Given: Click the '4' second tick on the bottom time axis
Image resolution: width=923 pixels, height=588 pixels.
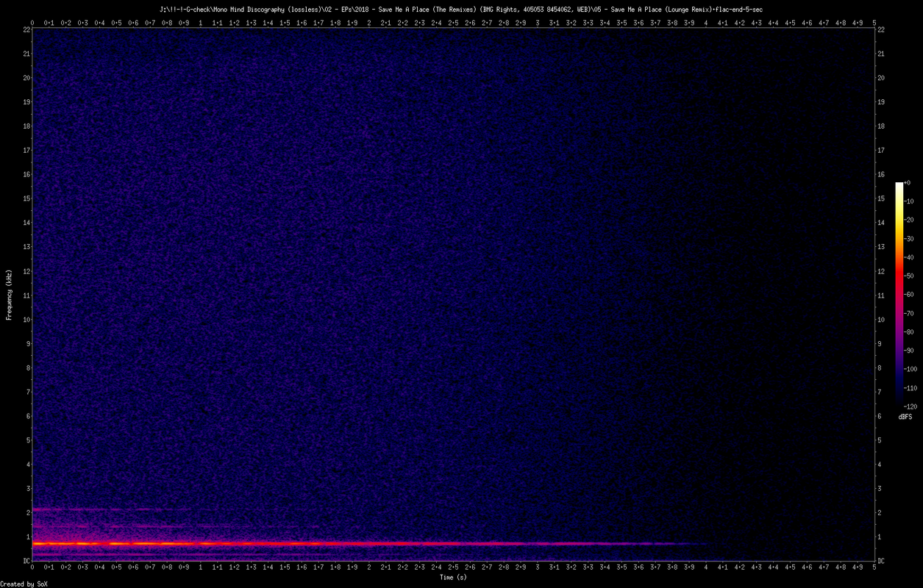Looking at the screenshot, I should click(706, 567).
